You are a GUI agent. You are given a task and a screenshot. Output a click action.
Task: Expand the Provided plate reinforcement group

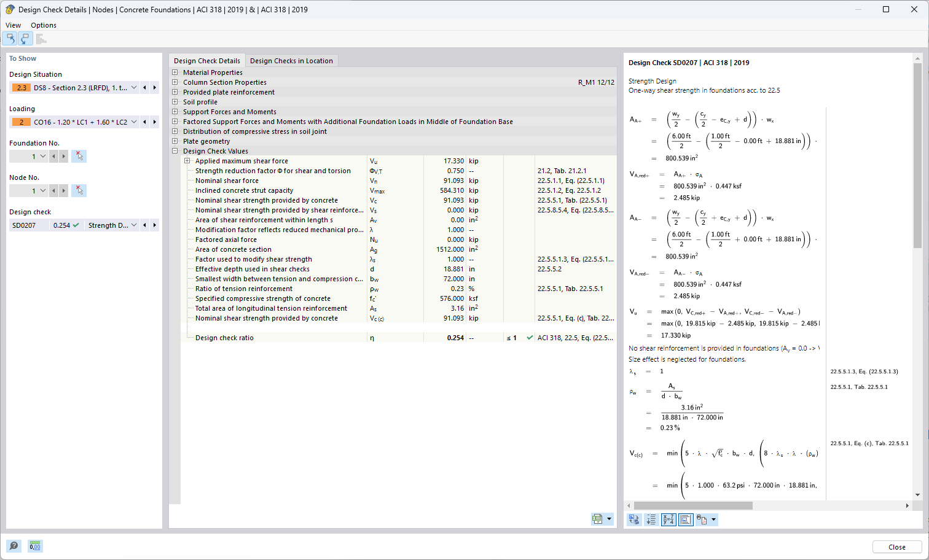tap(175, 92)
